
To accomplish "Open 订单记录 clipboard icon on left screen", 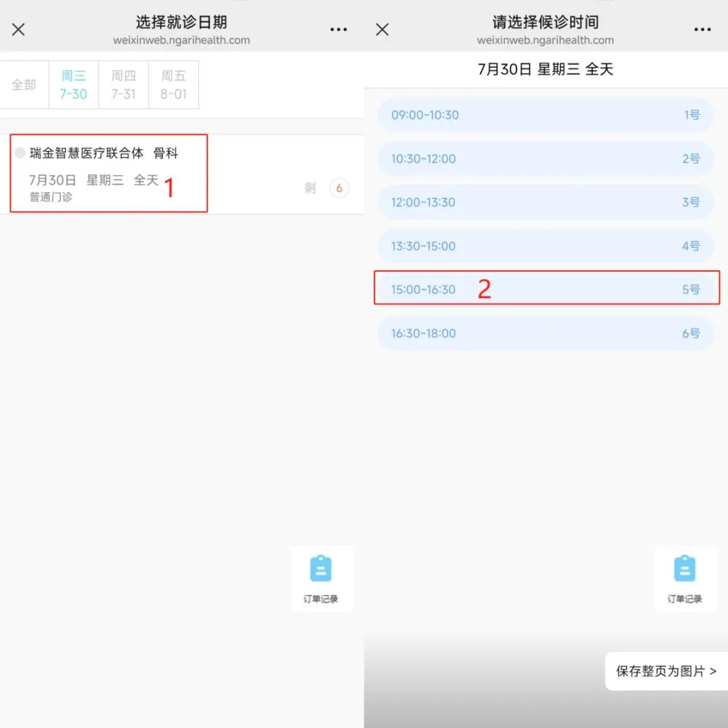I will [321, 578].
